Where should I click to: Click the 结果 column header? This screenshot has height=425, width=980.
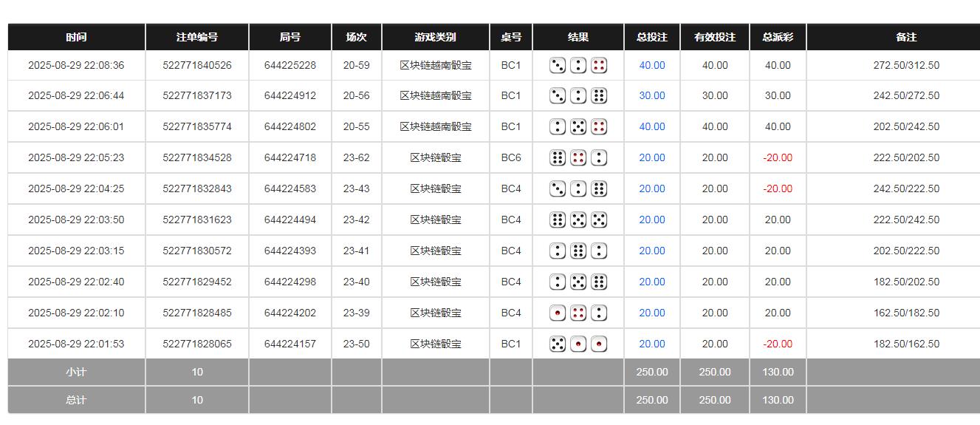pos(578,37)
